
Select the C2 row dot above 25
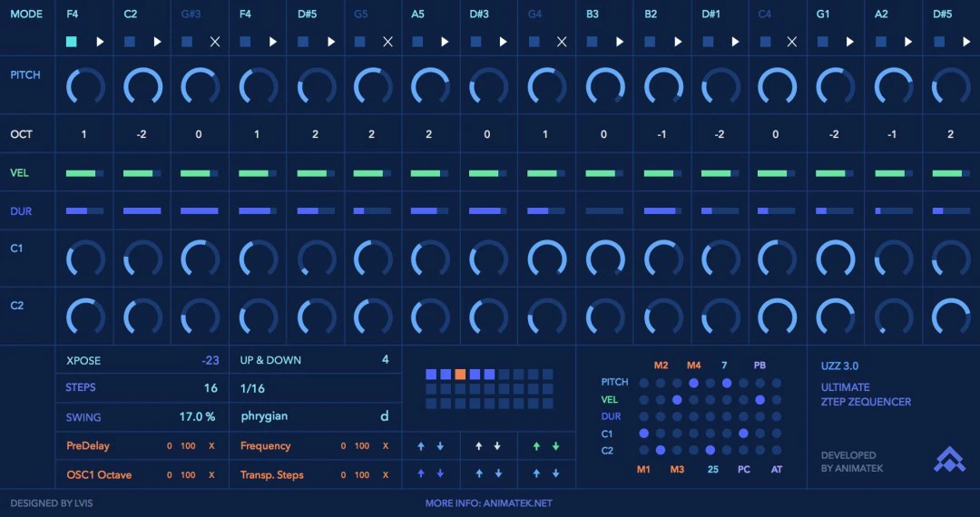click(710, 450)
